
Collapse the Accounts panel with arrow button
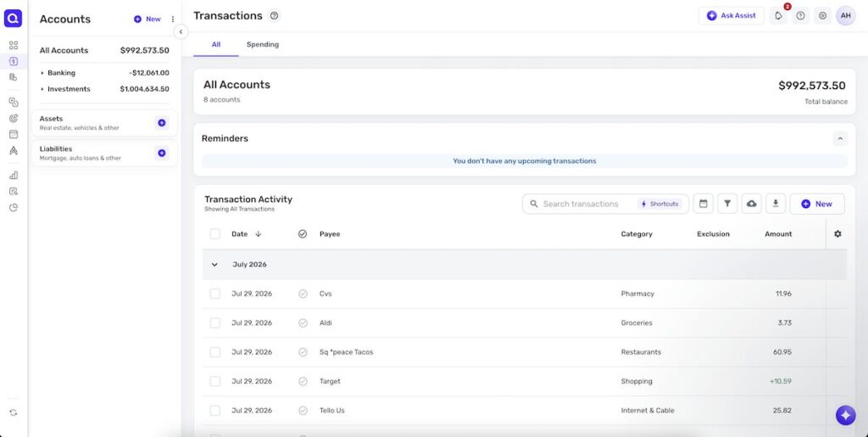point(181,31)
